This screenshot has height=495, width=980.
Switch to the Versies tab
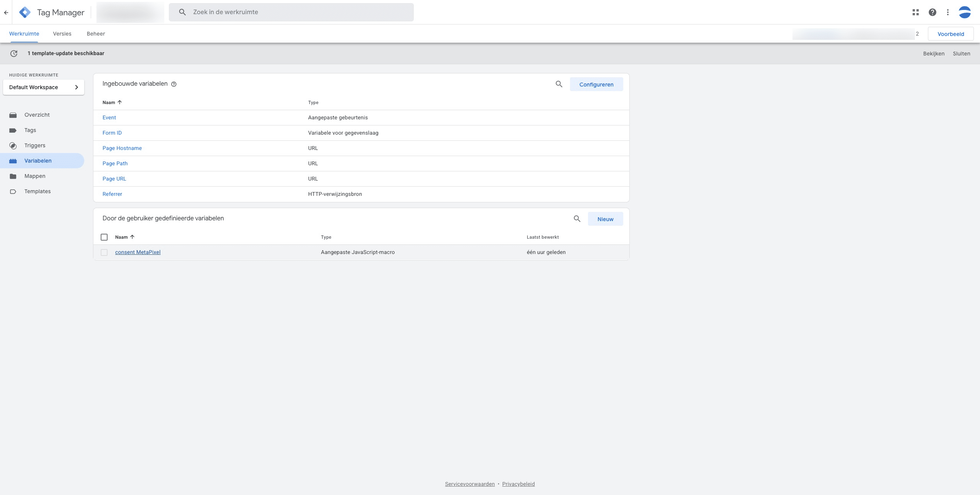coord(62,34)
